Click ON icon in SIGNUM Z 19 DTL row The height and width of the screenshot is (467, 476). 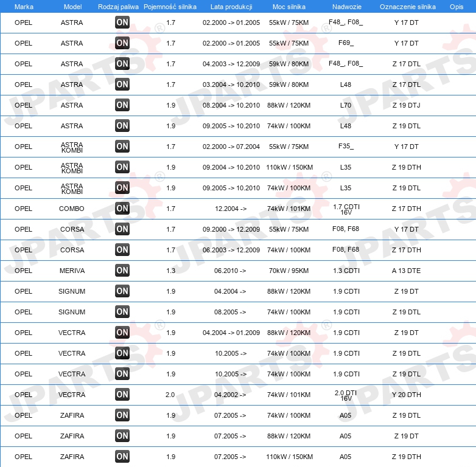(122, 312)
